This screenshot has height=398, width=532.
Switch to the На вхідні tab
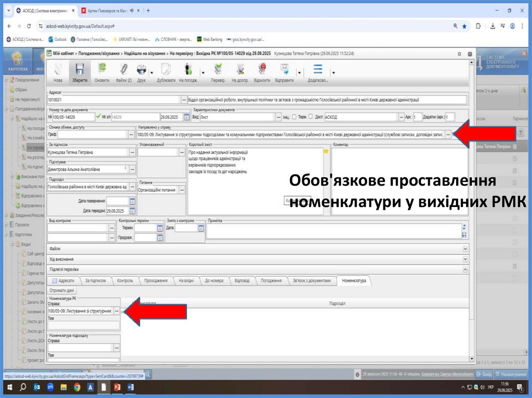point(187,281)
